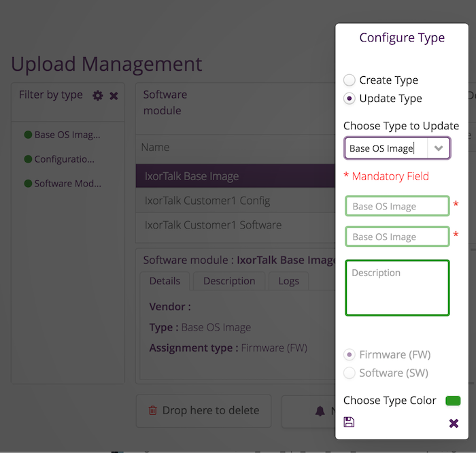Open the Logs tab

click(289, 281)
